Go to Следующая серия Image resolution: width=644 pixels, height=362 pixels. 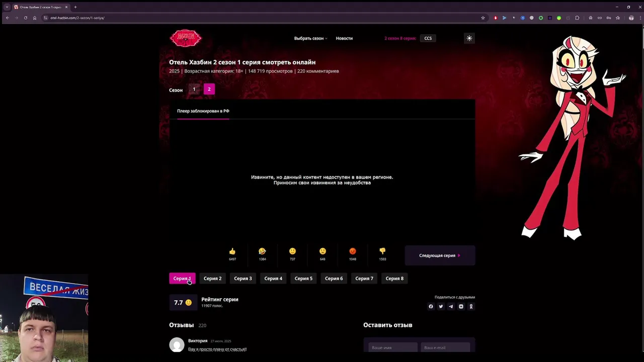click(440, 255)
